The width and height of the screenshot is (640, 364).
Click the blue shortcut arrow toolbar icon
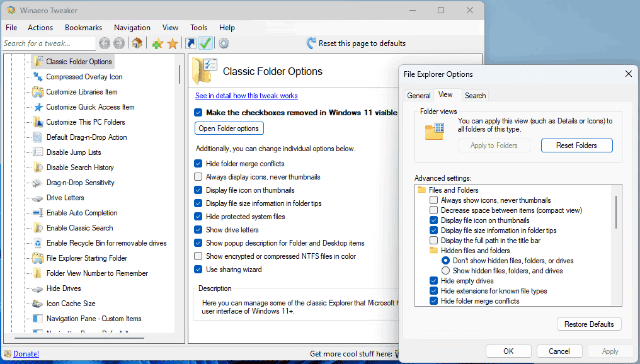pyautogui.click(x=191, y=43)
